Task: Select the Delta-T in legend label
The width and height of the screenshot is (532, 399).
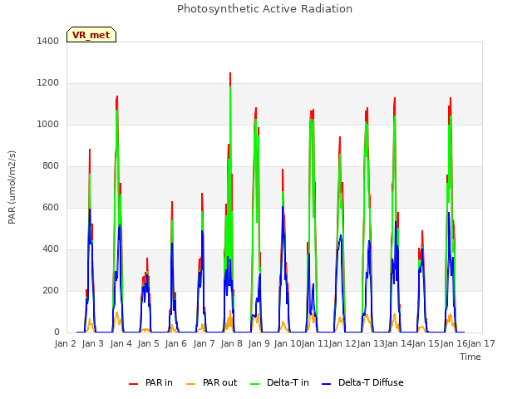Action: [x=288, y=382]
